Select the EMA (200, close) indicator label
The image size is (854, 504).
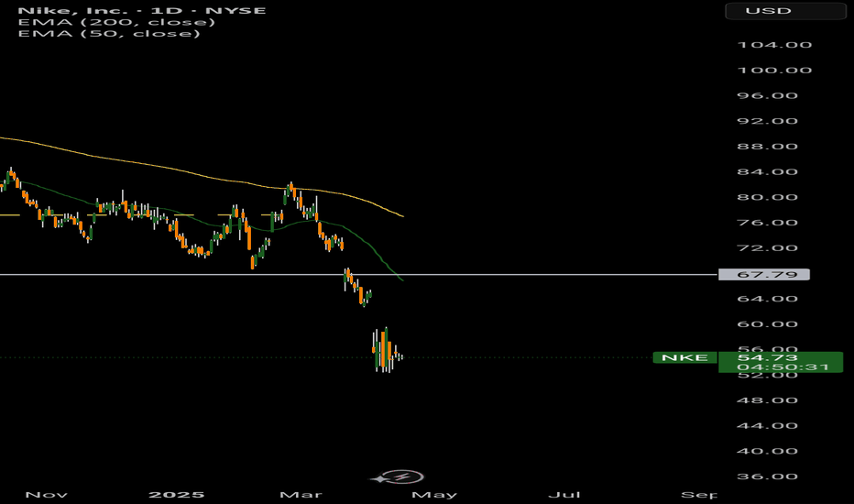[116, 22]
